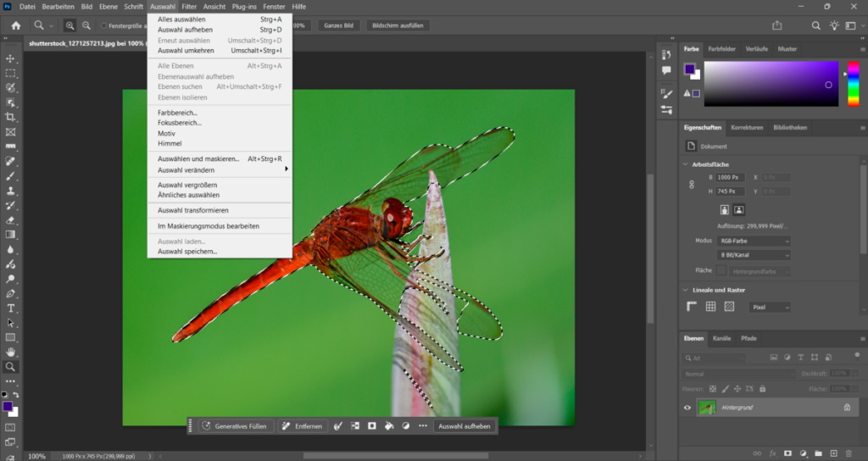Click the zoom-in magnifier in options bar
The width and height of the screenshot is (868, 461).
70,25
